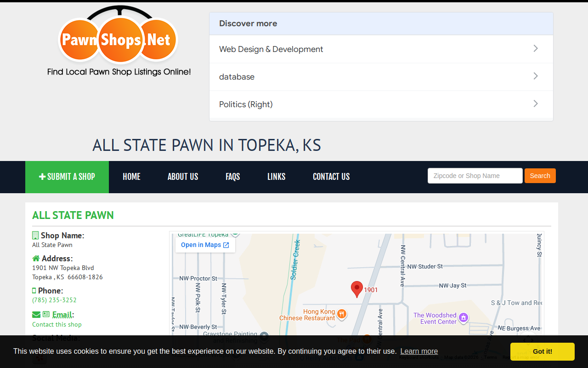Image resolution: width=588 pixels, height=368 pixels.
Task: Follow the Learn more cookie link
Action: pyautogui.click(x=419, y=351)
